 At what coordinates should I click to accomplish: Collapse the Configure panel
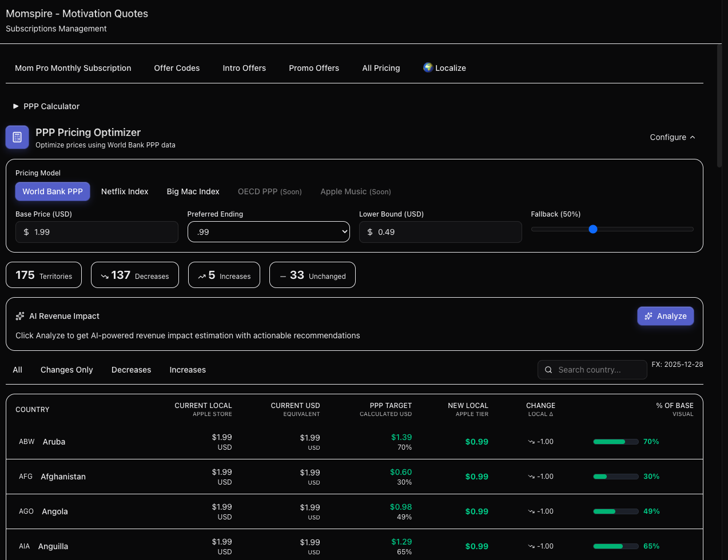[x=672, y=137]
